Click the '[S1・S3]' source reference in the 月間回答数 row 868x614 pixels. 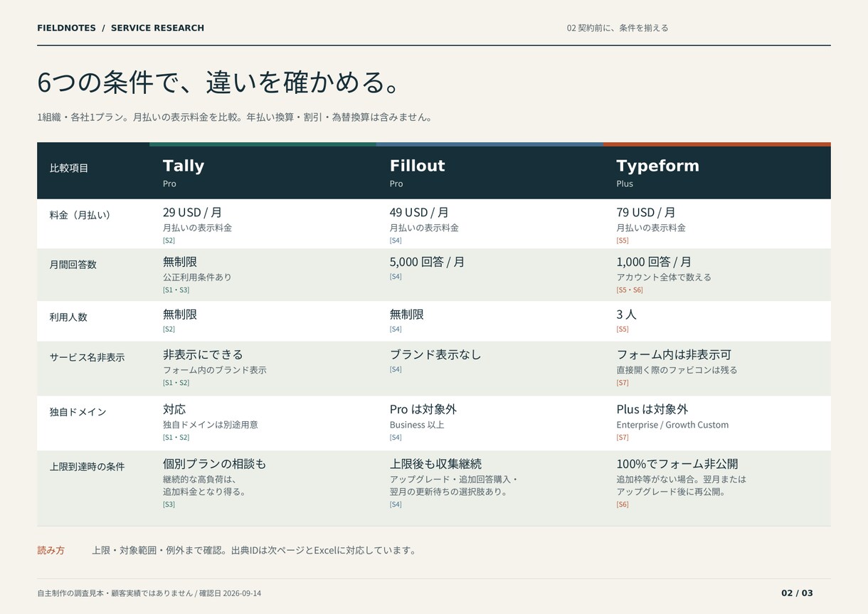pos(176,290)
